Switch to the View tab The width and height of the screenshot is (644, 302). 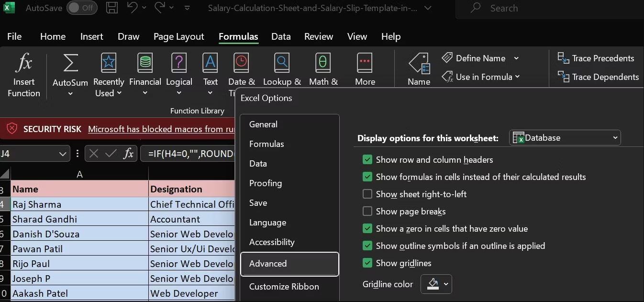357,36
